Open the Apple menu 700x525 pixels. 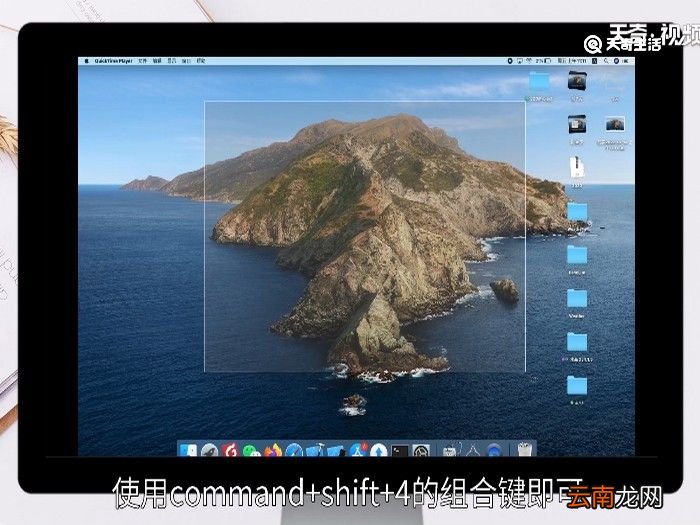point(87,61)
